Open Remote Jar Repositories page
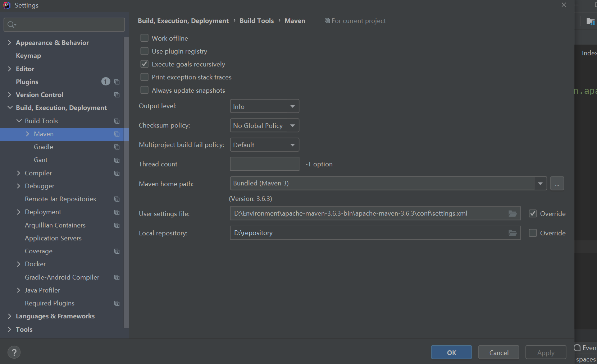This screenshot has width=597, height=364. click(60, 199)
